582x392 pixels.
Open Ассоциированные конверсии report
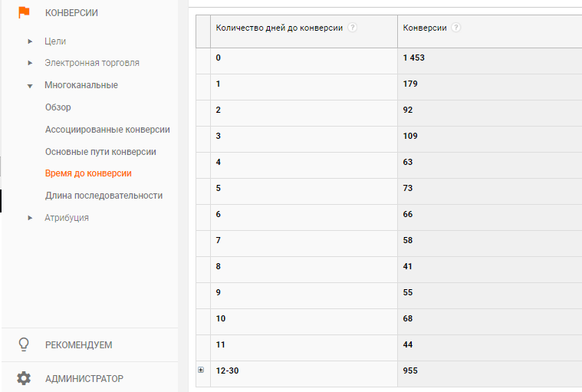(x=107, y=130)
